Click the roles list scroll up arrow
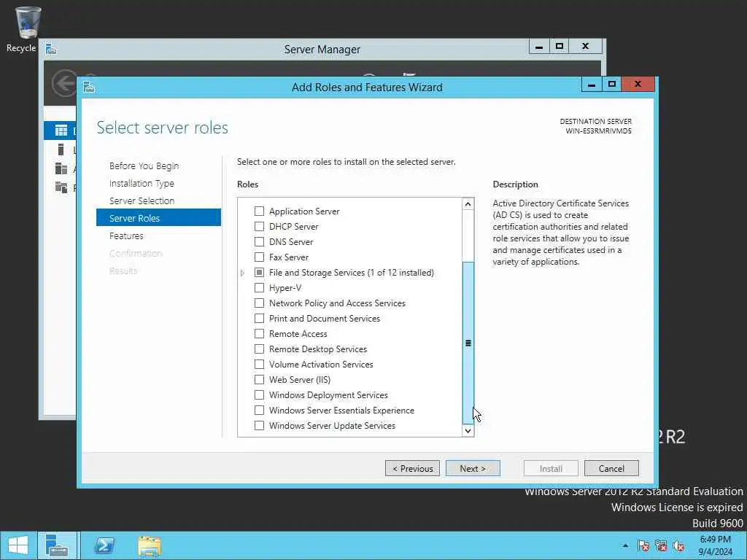The height and width of the screenshot is (560, 747). point(468,204)
